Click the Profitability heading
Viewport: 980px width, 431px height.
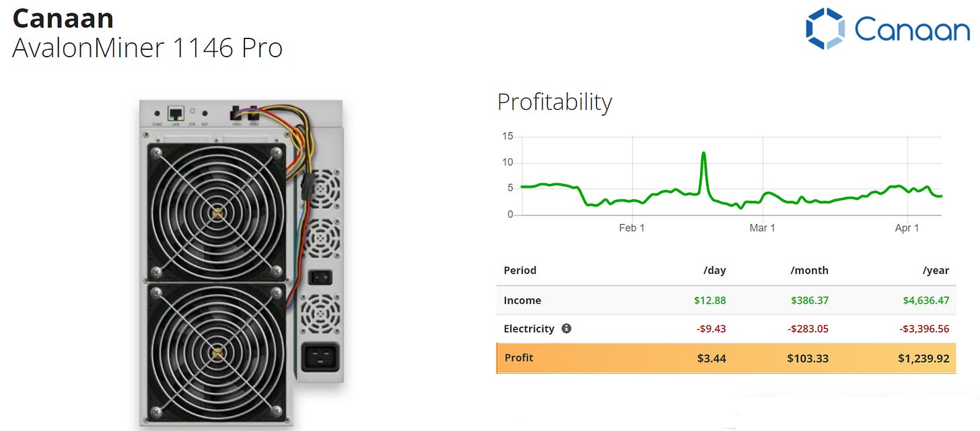(555, 102)
